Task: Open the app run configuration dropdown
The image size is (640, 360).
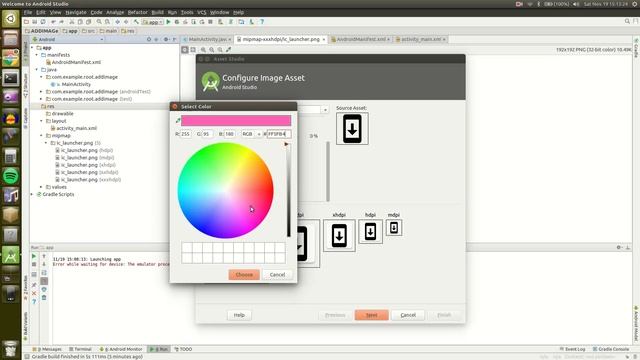Action: coord(153,22)
